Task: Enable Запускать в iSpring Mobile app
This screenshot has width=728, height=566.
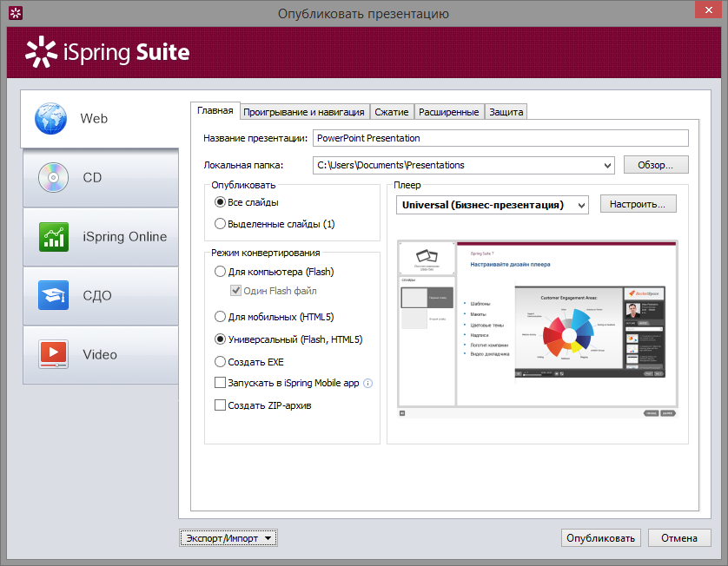Action: coord(220,383)
